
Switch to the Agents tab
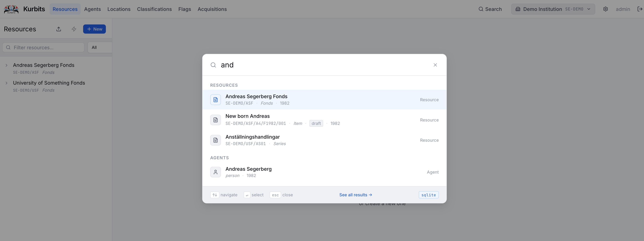(x=92, y=9)
